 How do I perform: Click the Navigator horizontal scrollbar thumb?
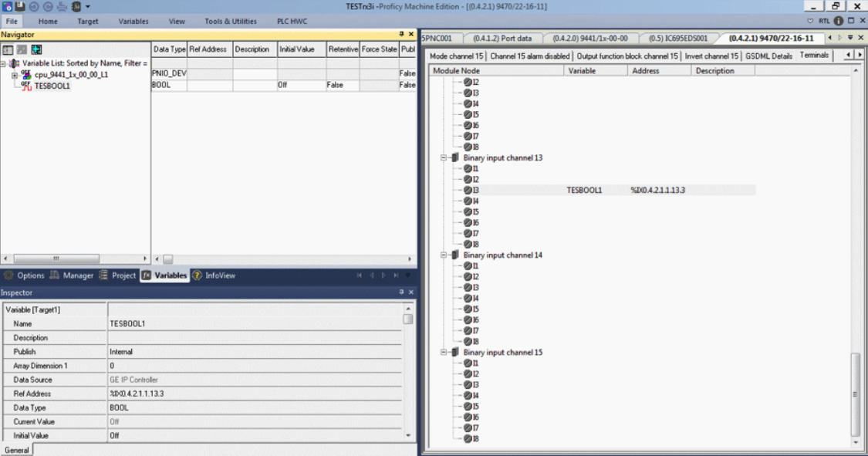[56, 258]
